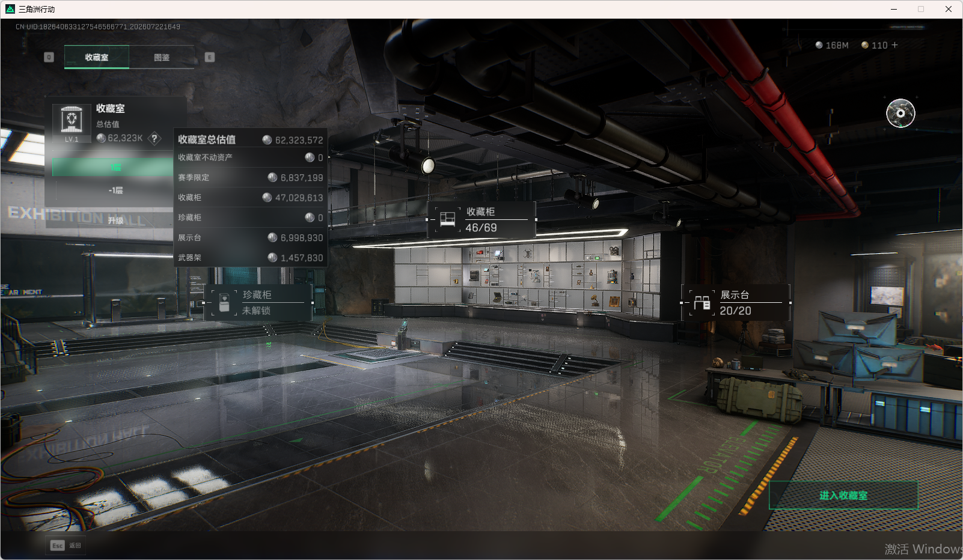Click the Q key hint icon
This screenshot has height=560, width=963.
(x=49, y=57)
